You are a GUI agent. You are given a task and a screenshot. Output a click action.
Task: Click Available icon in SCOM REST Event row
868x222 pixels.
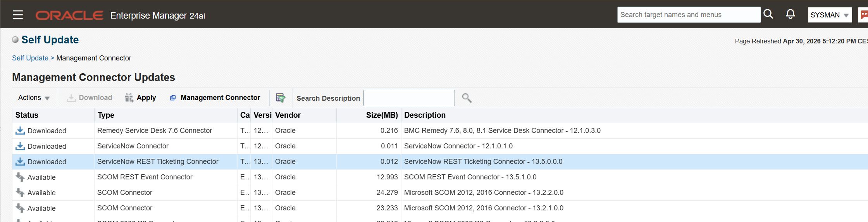[20, 177]
